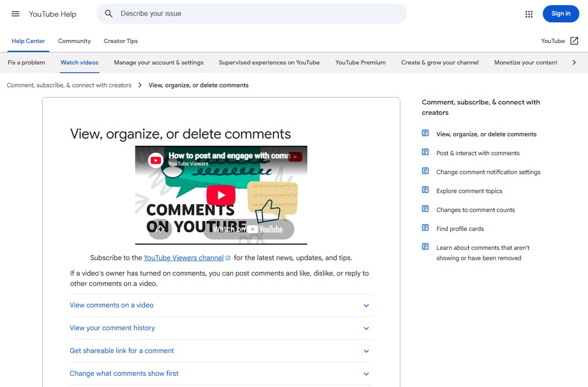Select YouTube Premium category
The width and height of the screenshot is (588, 387).
tap(361, 63)
